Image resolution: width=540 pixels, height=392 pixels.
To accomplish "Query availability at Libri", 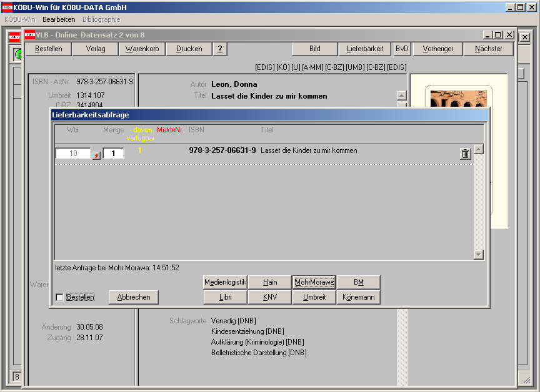I will coord(225,297).
